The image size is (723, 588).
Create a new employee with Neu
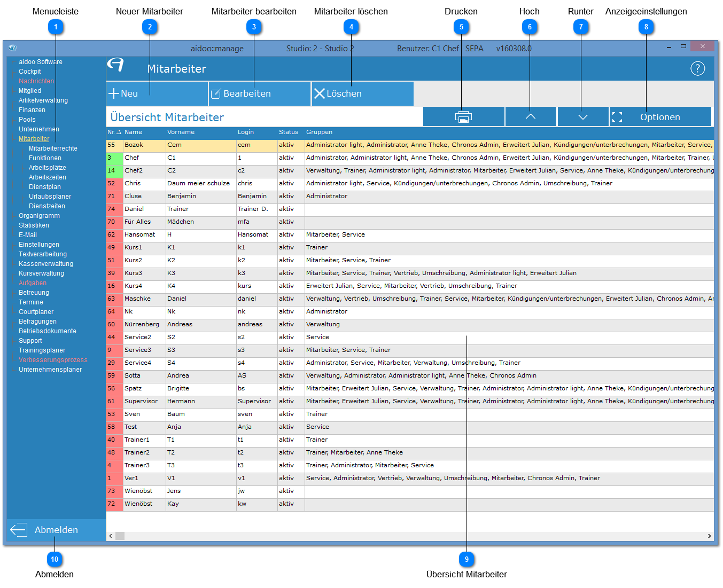tap(157, 93)
